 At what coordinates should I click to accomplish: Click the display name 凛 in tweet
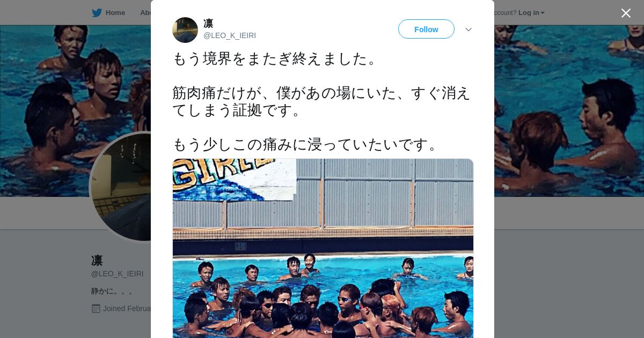pyautogui.click(x=208, y=24)
